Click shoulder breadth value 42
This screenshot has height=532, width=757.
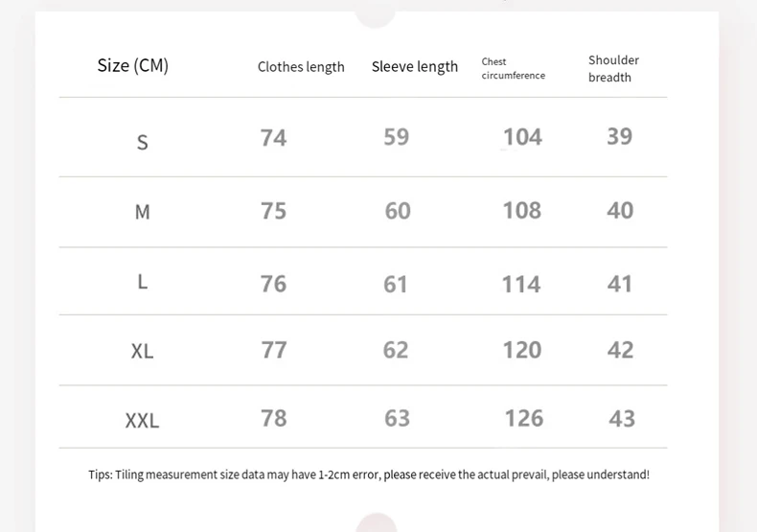pos(620,350)
